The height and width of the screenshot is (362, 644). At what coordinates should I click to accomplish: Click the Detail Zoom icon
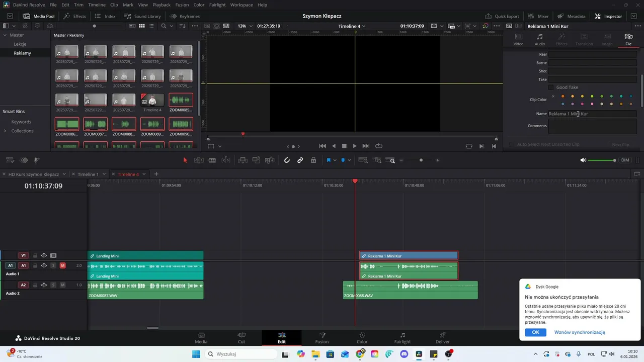[377, 160]
